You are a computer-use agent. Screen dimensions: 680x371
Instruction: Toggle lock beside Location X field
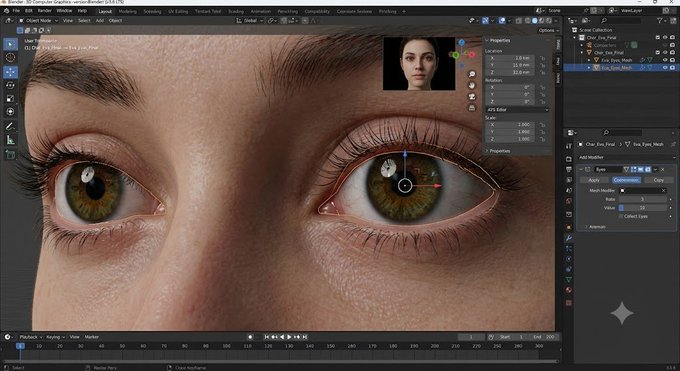click(543, 58)
